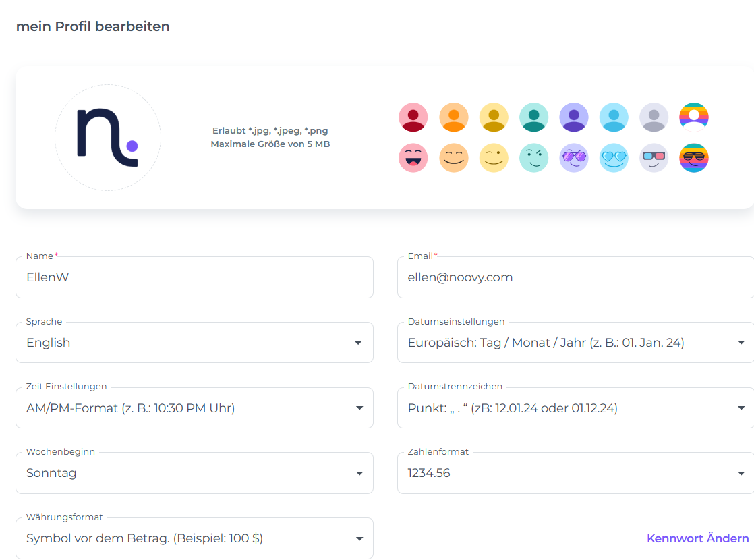Pick the pink laughing face avatar

413,158
